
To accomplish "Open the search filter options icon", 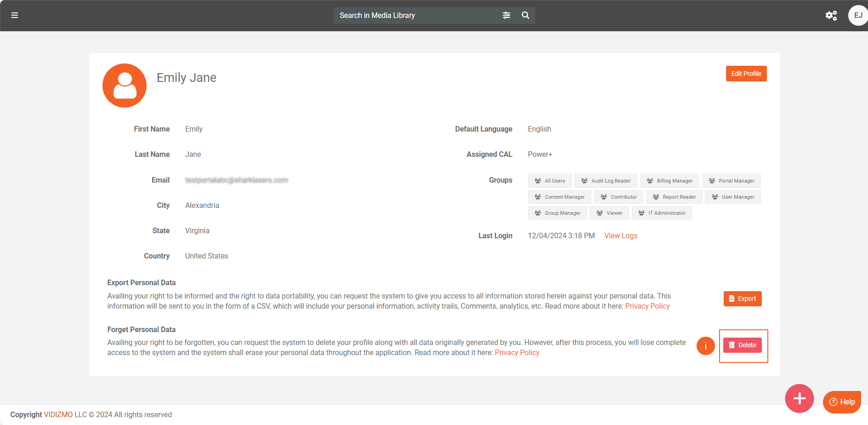I will pyautogui.click(x=506, y=15).
